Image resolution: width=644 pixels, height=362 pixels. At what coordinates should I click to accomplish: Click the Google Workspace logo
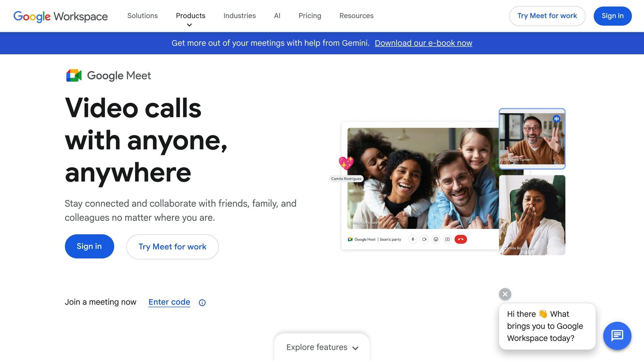tap(60, 16)
